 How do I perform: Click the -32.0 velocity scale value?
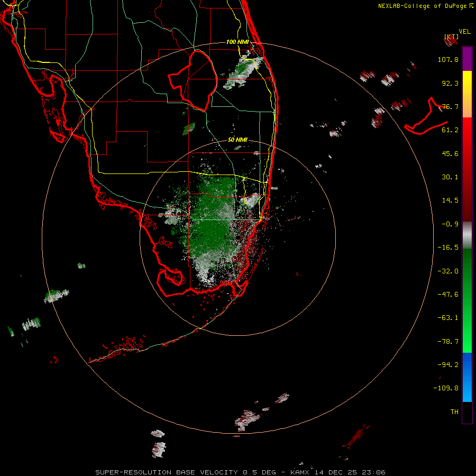[x=448, y=271]
